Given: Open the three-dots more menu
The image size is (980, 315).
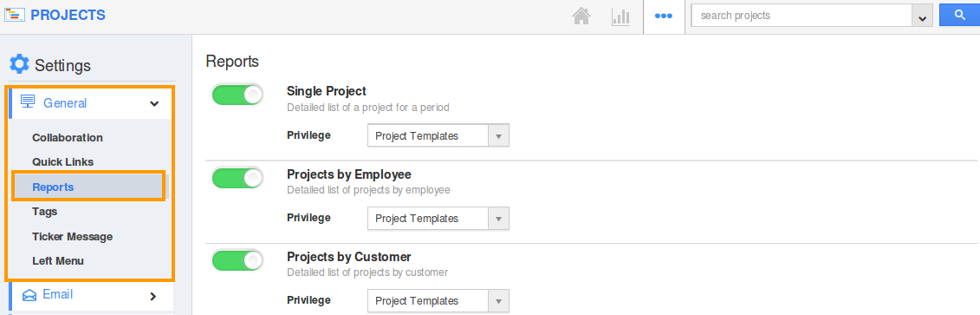Looking at the screenshot, I should pyautogui.click(x=663, y=16).
